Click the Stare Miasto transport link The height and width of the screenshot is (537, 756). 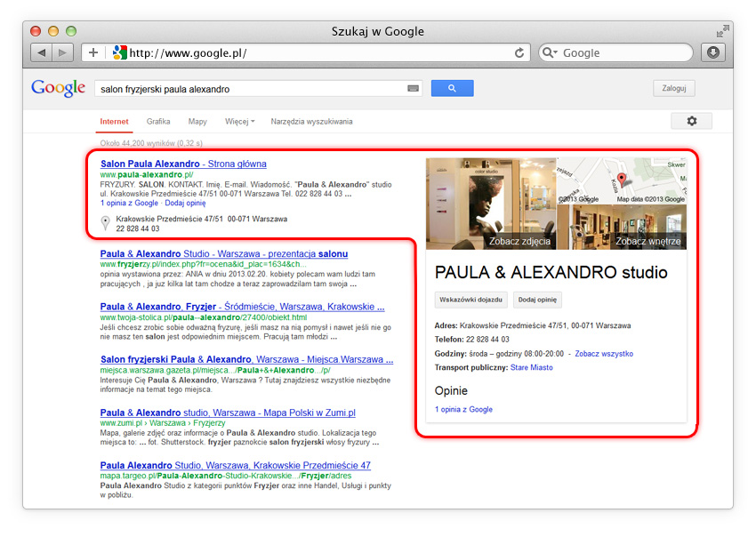pyautogui.click(x=531, y=367)
